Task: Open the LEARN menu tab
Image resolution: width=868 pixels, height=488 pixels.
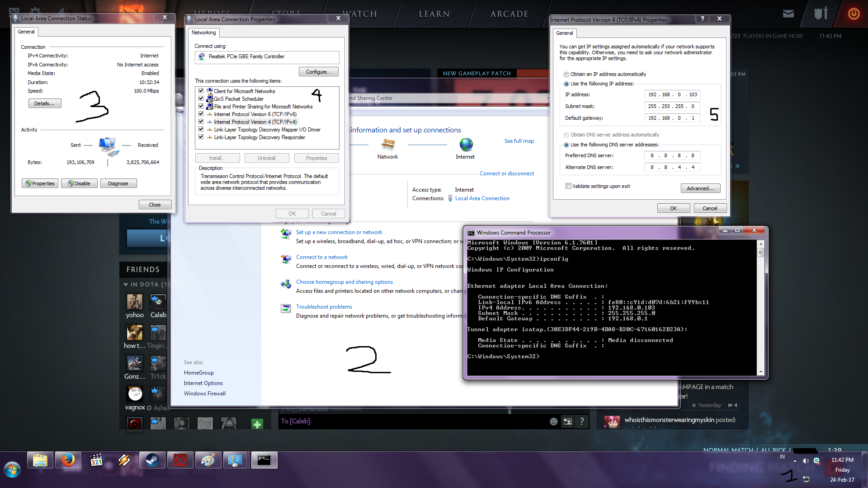Action: 434,14
